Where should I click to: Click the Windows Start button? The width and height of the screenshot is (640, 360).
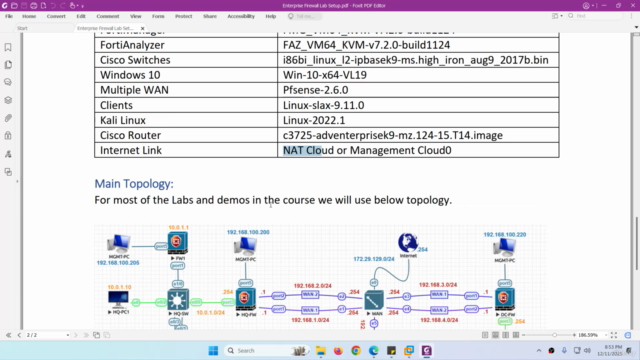pos(213,351)
